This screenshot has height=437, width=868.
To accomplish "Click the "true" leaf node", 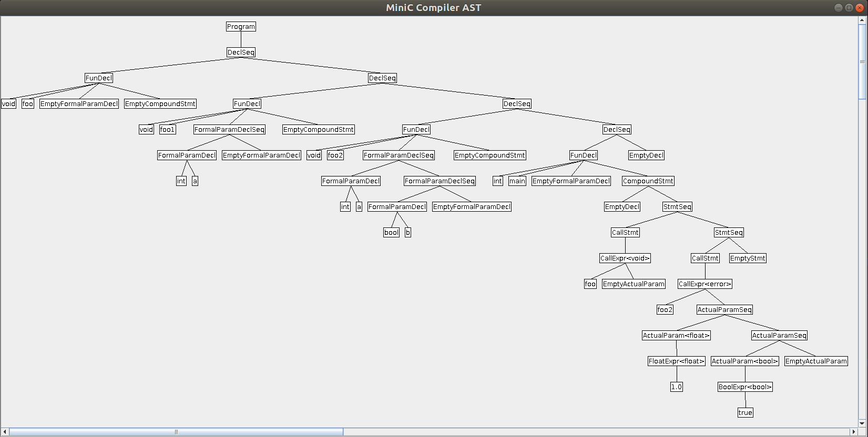I will pos(745,413).
